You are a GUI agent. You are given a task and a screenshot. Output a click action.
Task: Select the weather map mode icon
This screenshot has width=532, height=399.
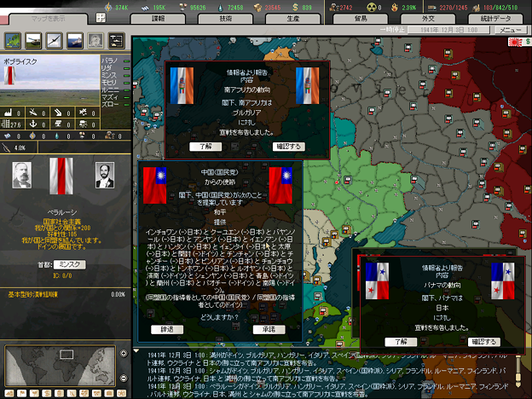coord(34,393)
